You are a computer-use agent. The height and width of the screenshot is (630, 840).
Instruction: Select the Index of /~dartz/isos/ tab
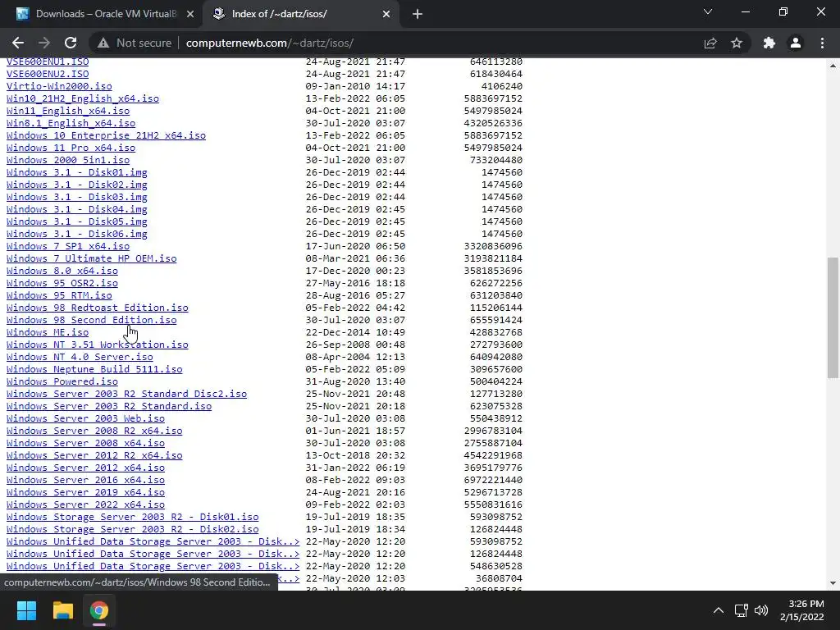[300, 14]
